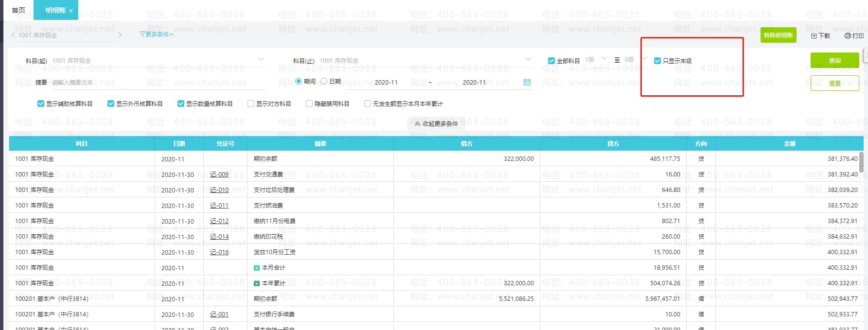868x330 pixels.
Task: Expand the 科目(止) dropdown
Action: click(529, 60)
